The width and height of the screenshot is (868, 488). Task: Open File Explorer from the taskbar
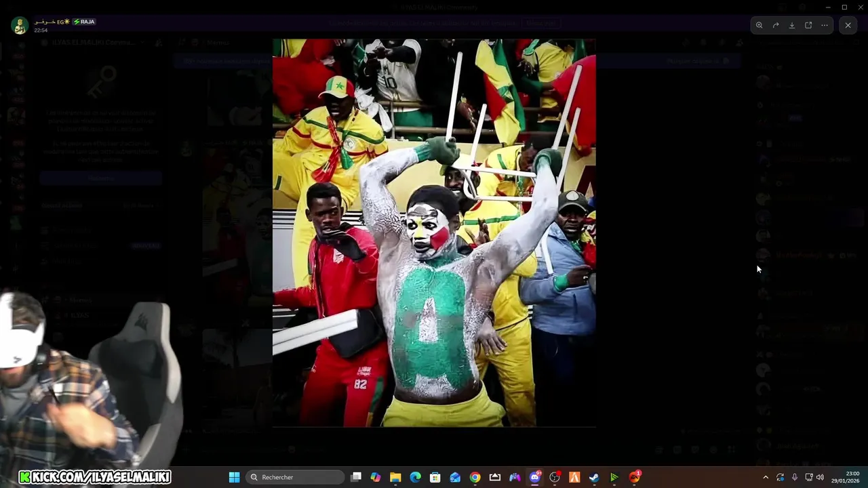[x=395, y=477]
